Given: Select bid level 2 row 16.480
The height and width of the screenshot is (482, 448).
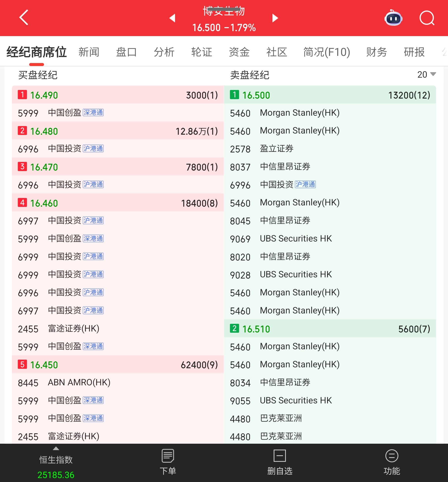Looking at the screenshot, I should (x=118, y=131).
